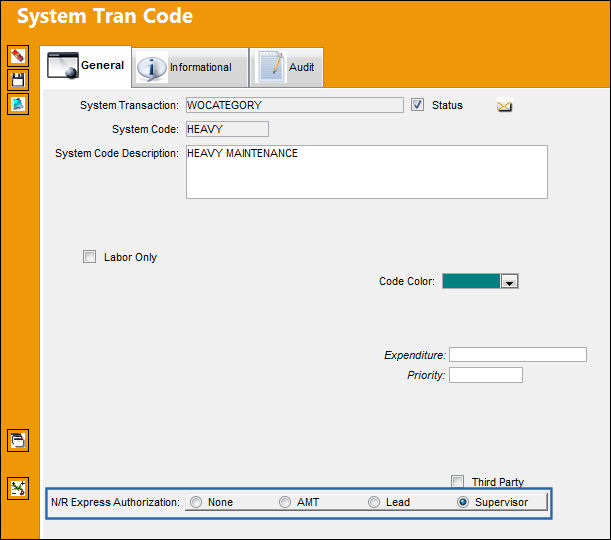The image size is (611, 540).
Task: Click the System Code field HEAVY
Action: tap(227, 129)
